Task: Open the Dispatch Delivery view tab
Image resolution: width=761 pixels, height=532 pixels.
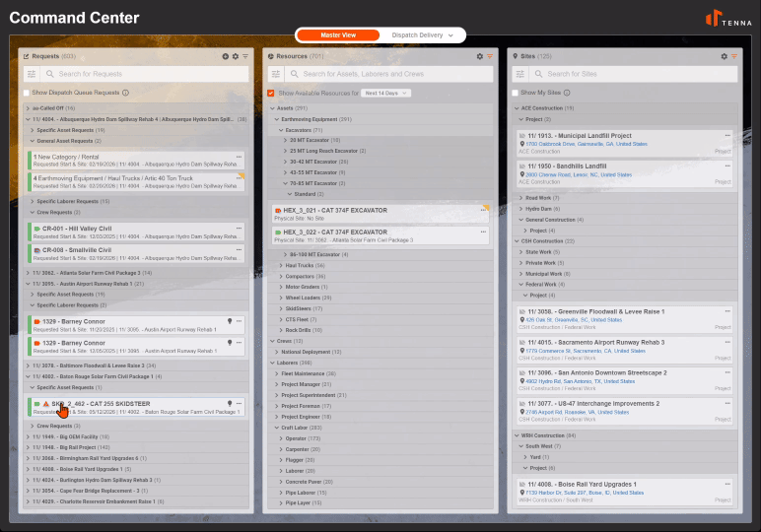Action: [x=422, y=34]
